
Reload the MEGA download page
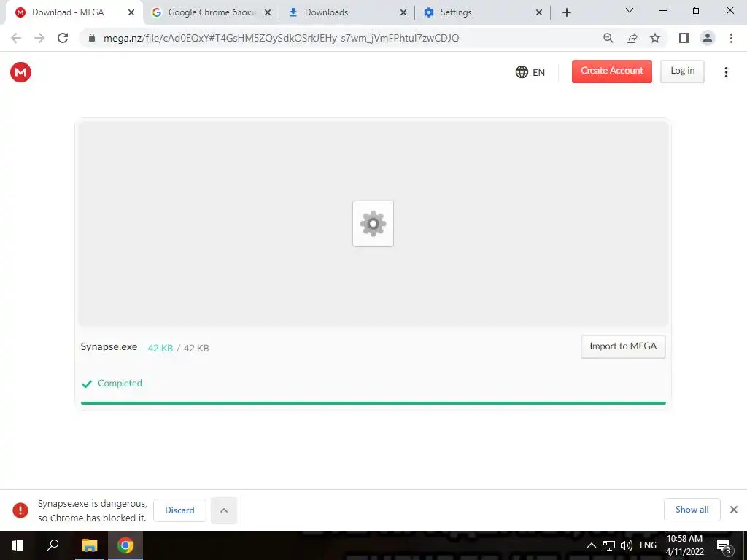(63, 38)
